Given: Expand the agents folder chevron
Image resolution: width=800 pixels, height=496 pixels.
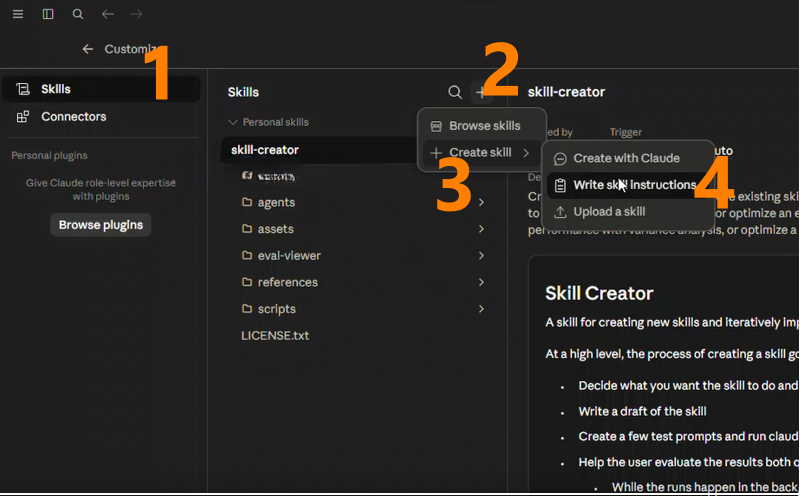Looking at the screenshot, I should [481, 203].
